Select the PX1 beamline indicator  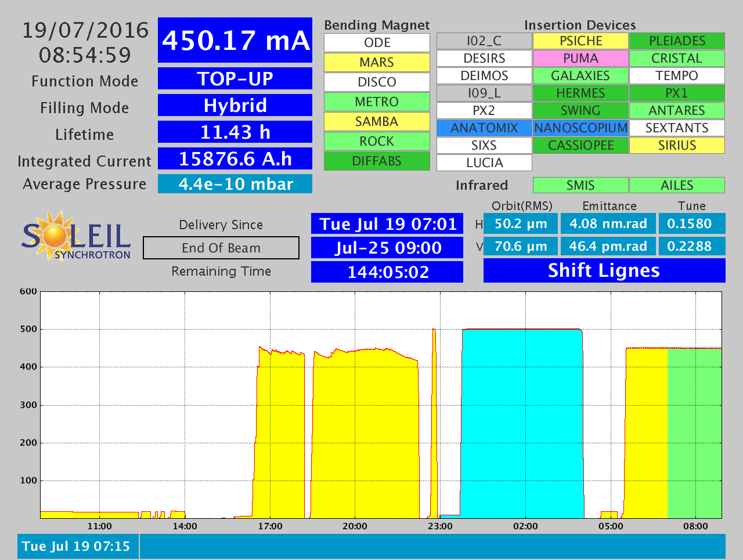(x=677, y=93)
